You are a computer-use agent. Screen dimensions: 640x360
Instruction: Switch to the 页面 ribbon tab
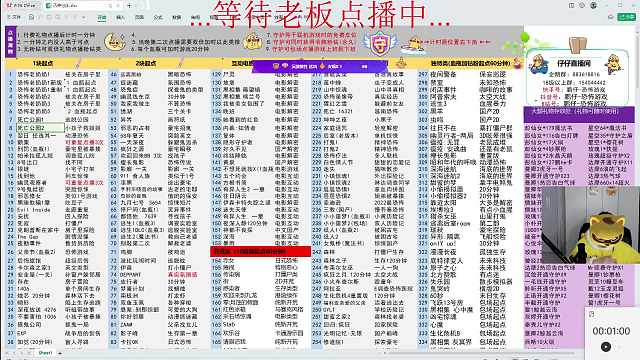(139, 18)
